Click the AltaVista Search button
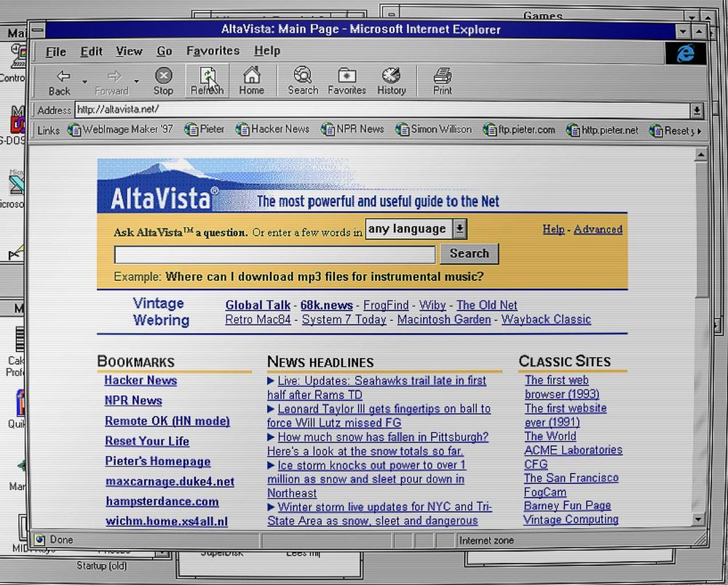This screenshot has width=728, height=585. (470, 254)
